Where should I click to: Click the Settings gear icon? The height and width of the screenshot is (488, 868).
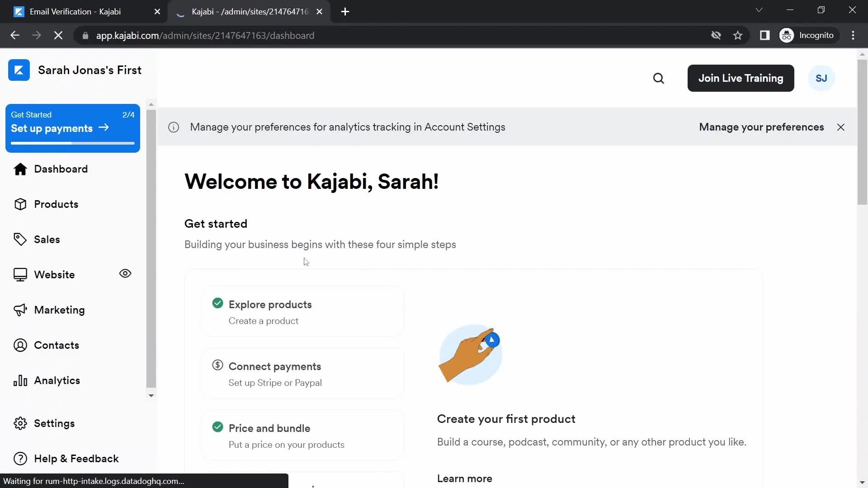[20, 423]
